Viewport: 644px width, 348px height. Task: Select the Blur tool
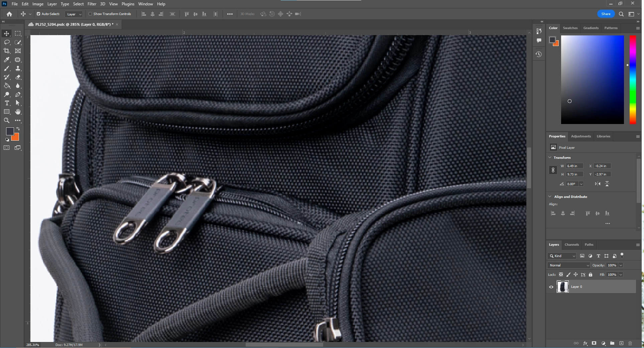point(18,86)
